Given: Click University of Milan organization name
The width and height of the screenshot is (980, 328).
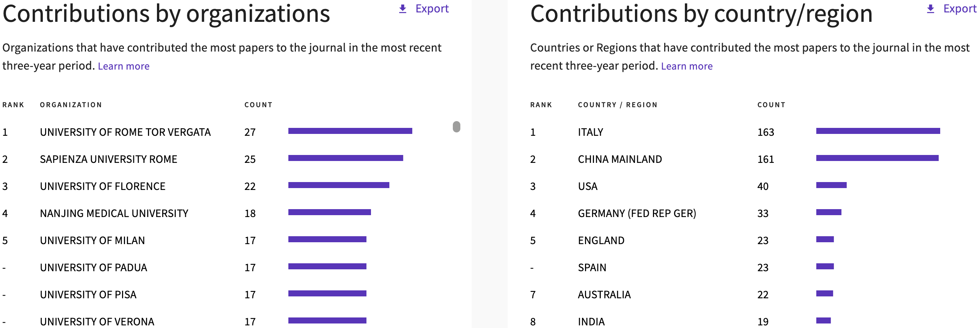Looking at the screenshot, I should coord(92,240).
